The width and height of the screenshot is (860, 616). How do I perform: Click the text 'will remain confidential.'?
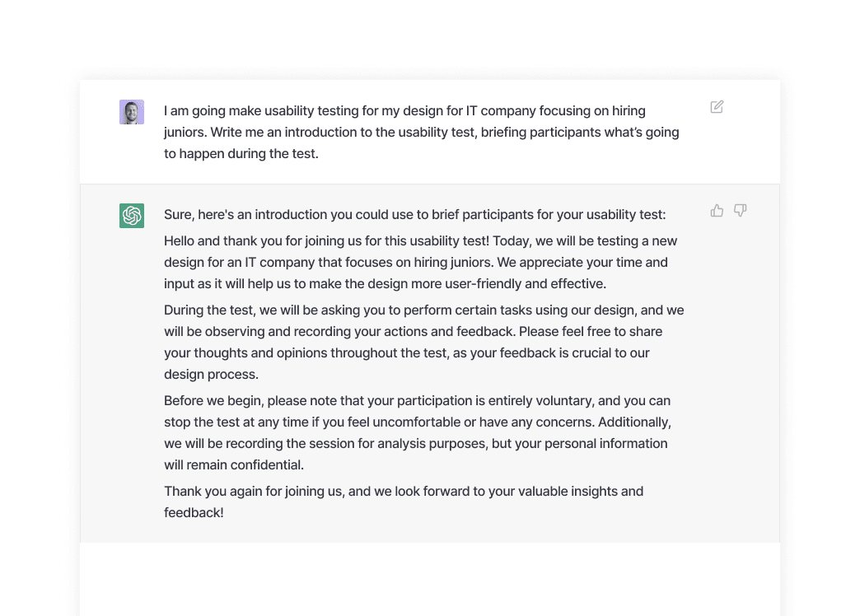234,465
